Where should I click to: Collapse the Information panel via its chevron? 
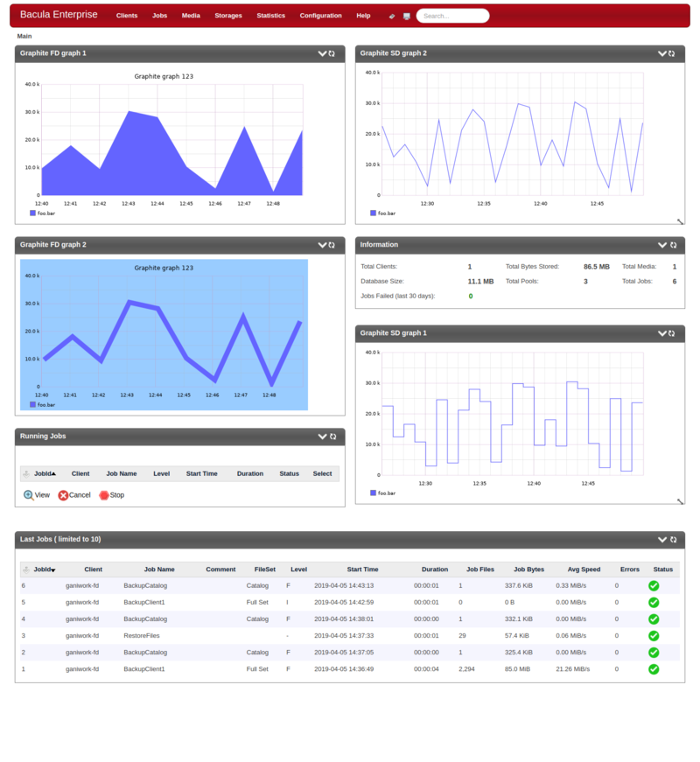tap(661, 245)
